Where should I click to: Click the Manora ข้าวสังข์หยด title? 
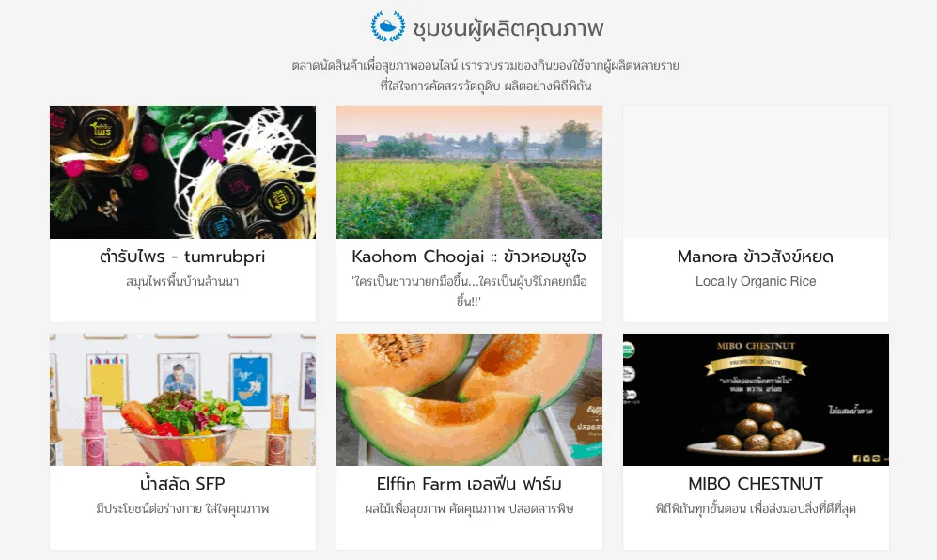(x=756, y=257)
